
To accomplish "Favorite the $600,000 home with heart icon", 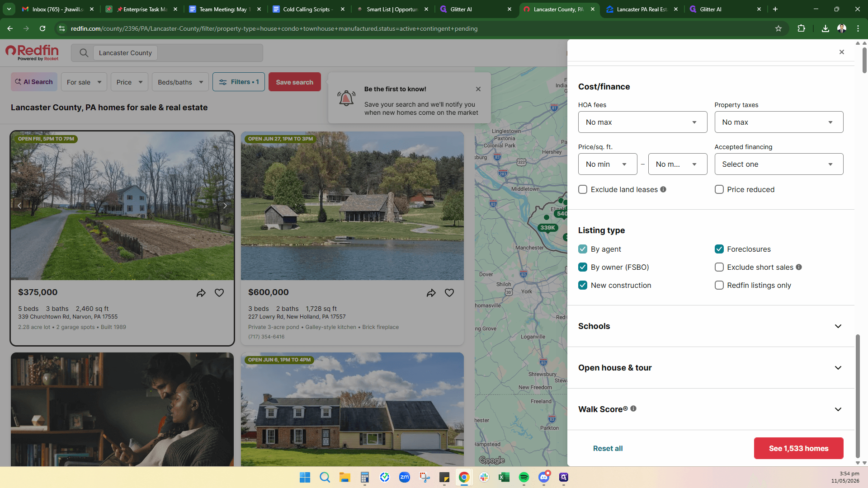I will point(449,293).
